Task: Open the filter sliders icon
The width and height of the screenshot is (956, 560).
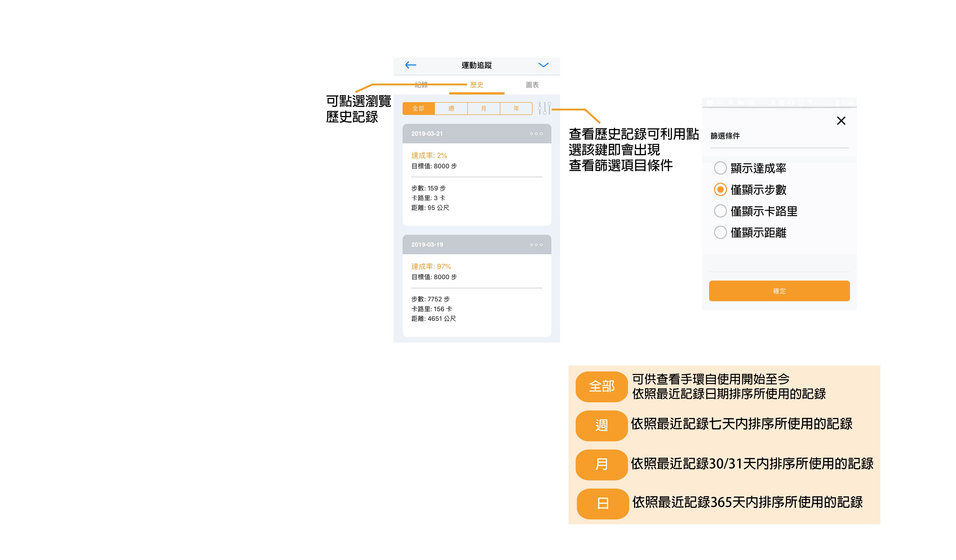Action: pos(544,108)
